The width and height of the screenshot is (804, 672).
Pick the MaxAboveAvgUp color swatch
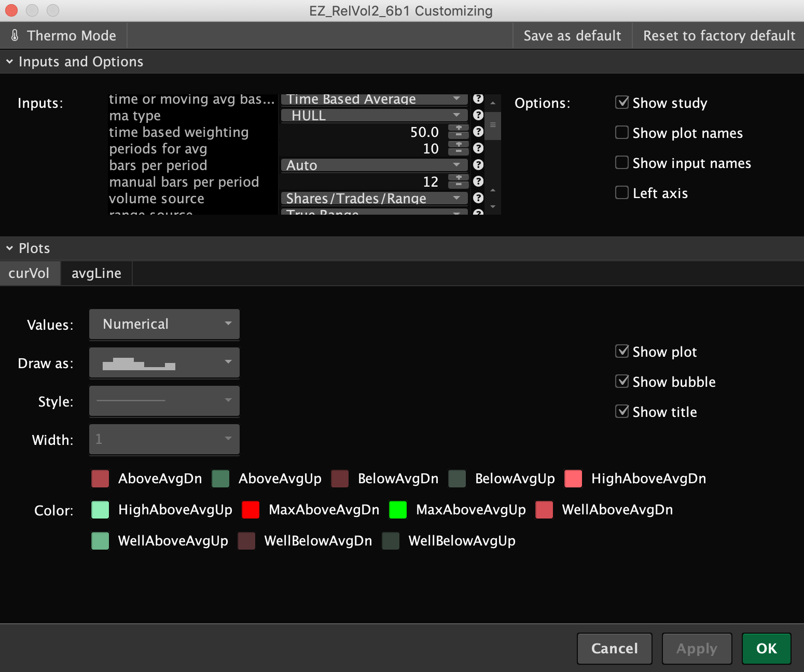[398, 510]
